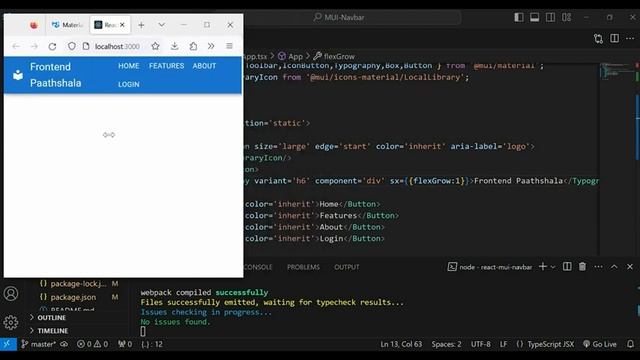Maximize the panel with the up chevron

[x=614, y=267]
